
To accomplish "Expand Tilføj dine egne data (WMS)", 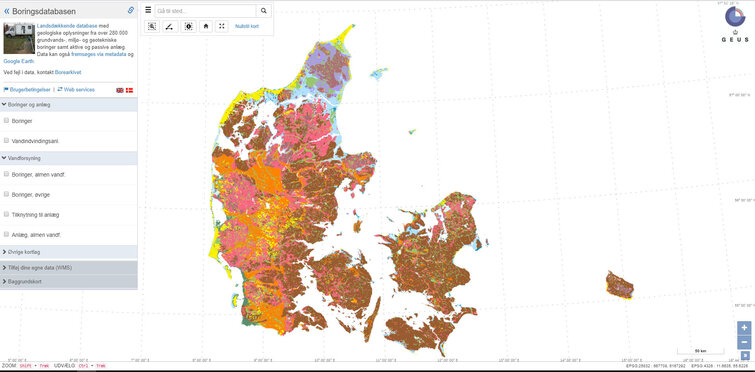I will (x=69, y=267).
